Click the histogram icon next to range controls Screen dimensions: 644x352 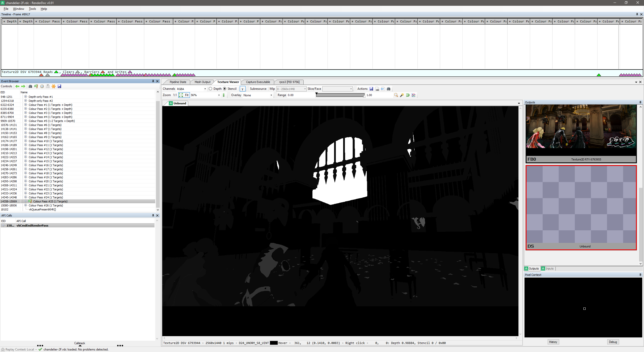414,95
